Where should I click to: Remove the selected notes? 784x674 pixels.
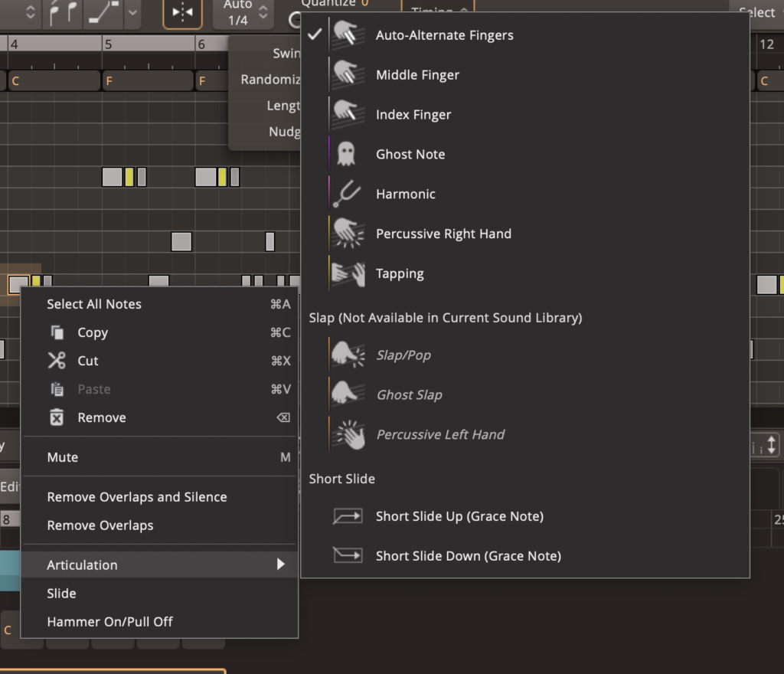point(159,417)
